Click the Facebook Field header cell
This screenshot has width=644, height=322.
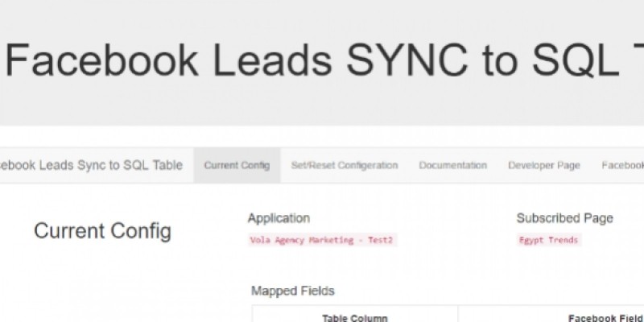click(604, 317)
